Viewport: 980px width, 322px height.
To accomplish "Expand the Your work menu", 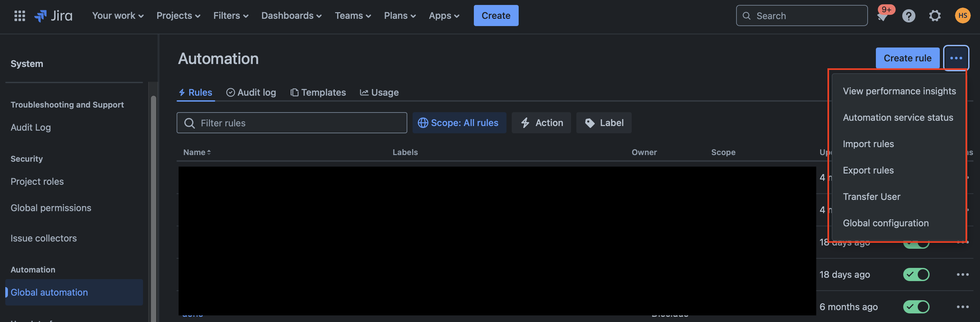I will click(x=118, y=16).
